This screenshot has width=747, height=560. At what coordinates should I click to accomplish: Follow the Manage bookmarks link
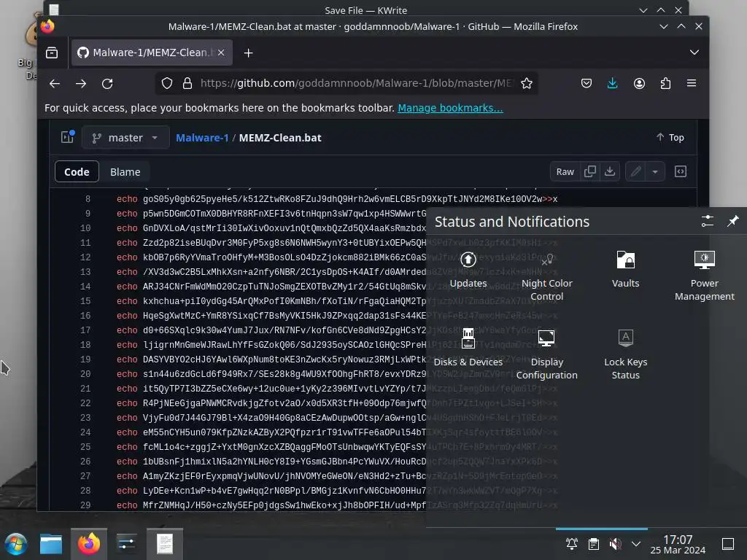coord(450,108)
